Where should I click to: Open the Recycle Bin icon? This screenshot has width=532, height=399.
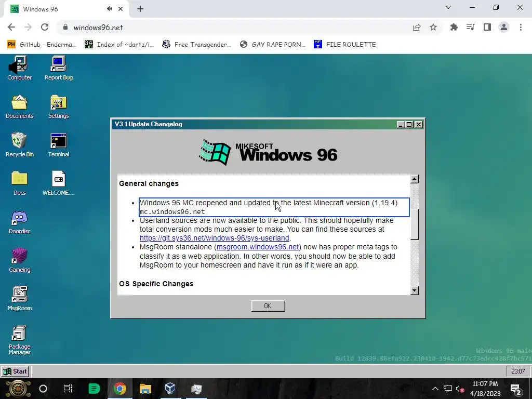point(19,145)
